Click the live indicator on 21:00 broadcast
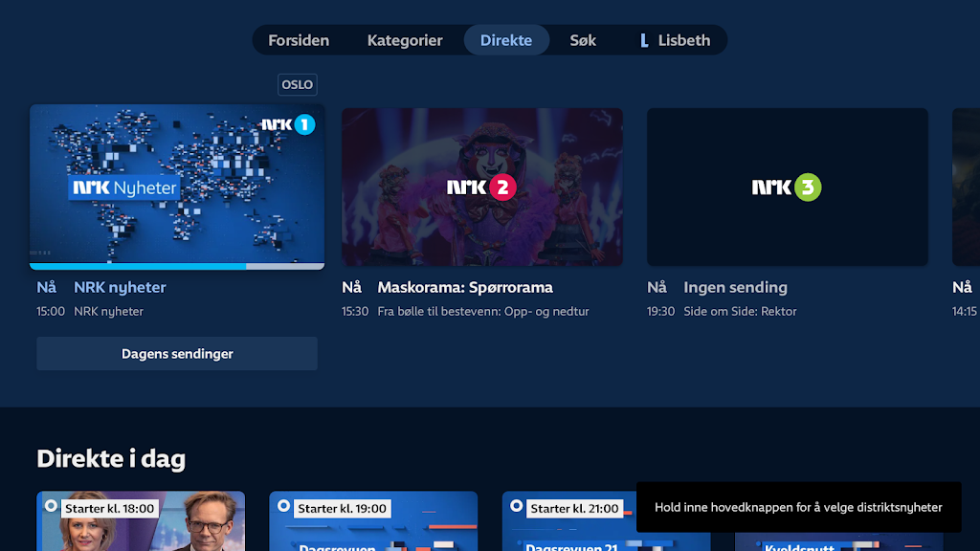The width and height of the screenshot is (980, 551). click(x=517, y=506)
